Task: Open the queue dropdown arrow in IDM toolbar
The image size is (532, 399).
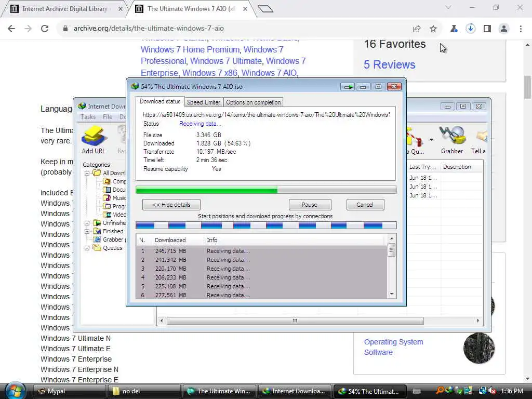Action: point(431,139)
